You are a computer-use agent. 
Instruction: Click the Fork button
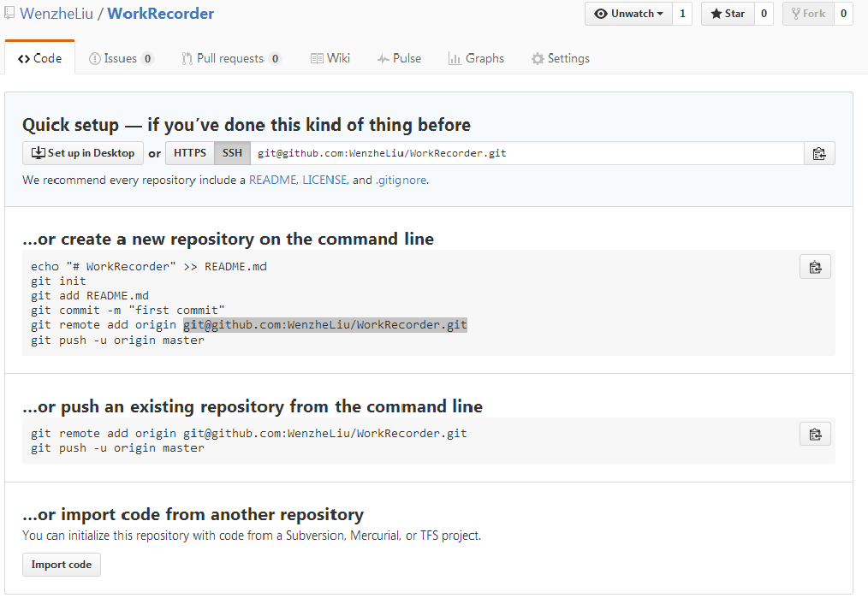point(808,14)
